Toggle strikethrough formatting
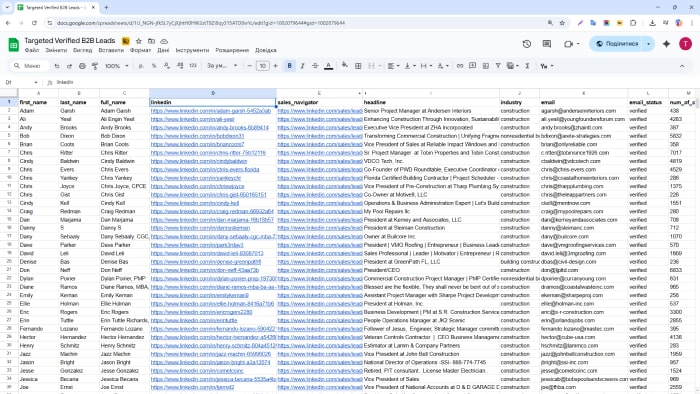This screenshot has width=700, height=394. coord(315,66)
